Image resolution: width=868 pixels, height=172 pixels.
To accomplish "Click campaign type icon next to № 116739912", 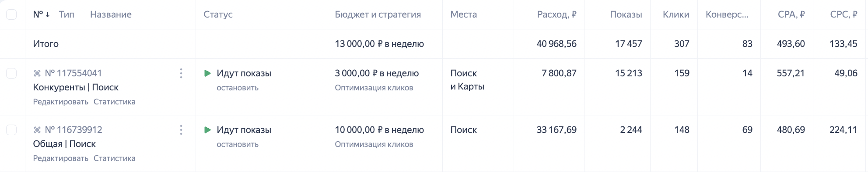I will click(37, 130).
